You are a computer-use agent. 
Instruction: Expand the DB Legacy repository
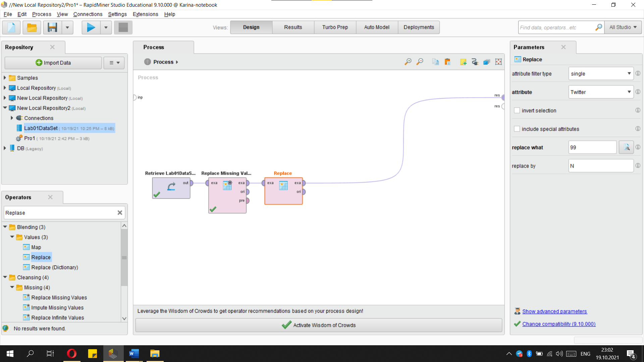[5, 148]
